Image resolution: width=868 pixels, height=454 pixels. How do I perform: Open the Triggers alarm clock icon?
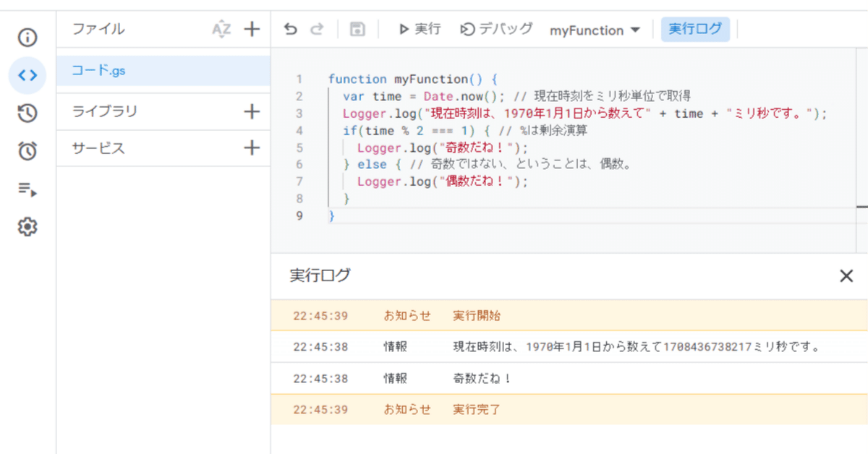[27, 151]
